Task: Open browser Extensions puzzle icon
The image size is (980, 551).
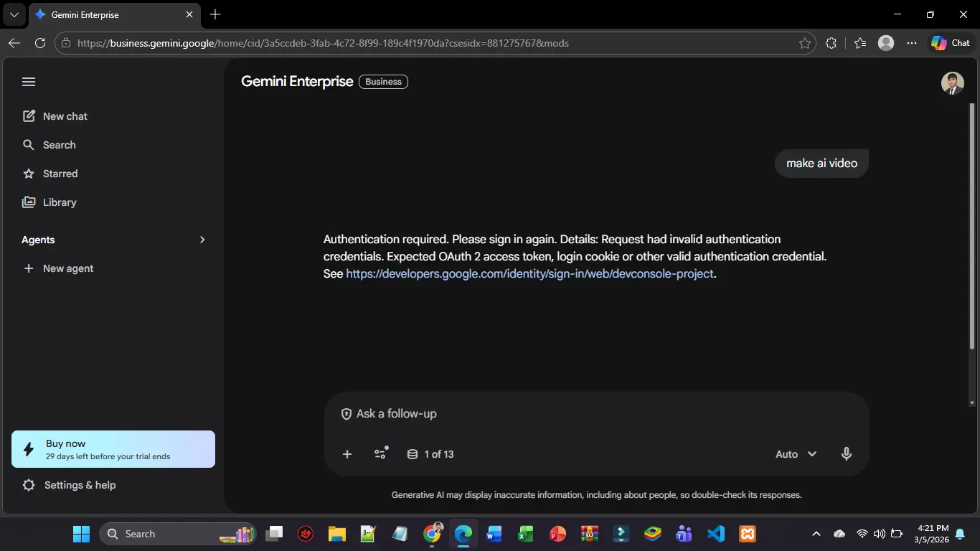Action: pyautogui.click(x=831, y=43)
